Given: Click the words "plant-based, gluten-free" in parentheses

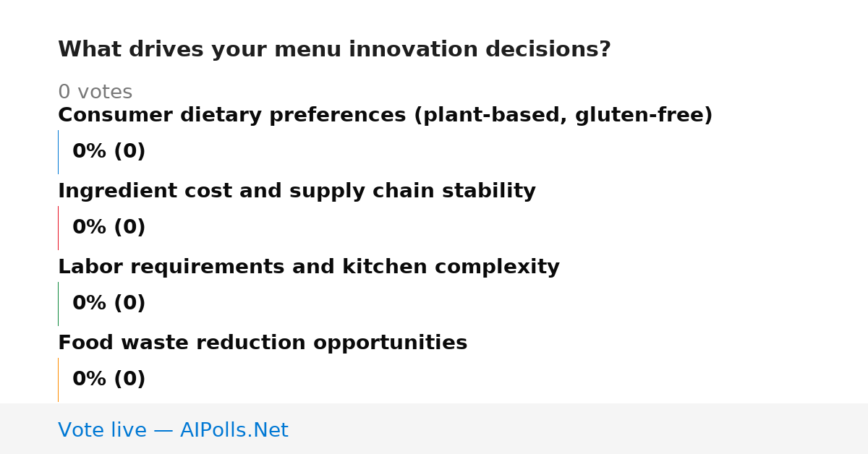Looking at the screenshot, I should 563,116.
